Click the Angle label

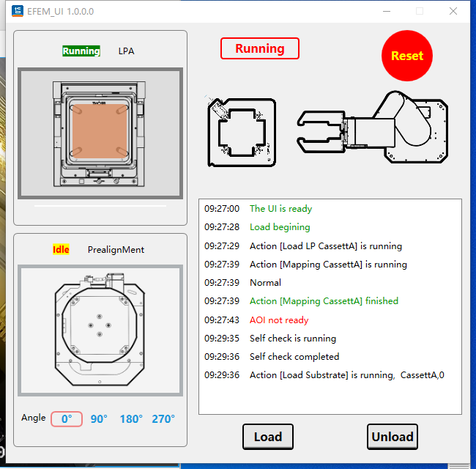pos(34,418)
